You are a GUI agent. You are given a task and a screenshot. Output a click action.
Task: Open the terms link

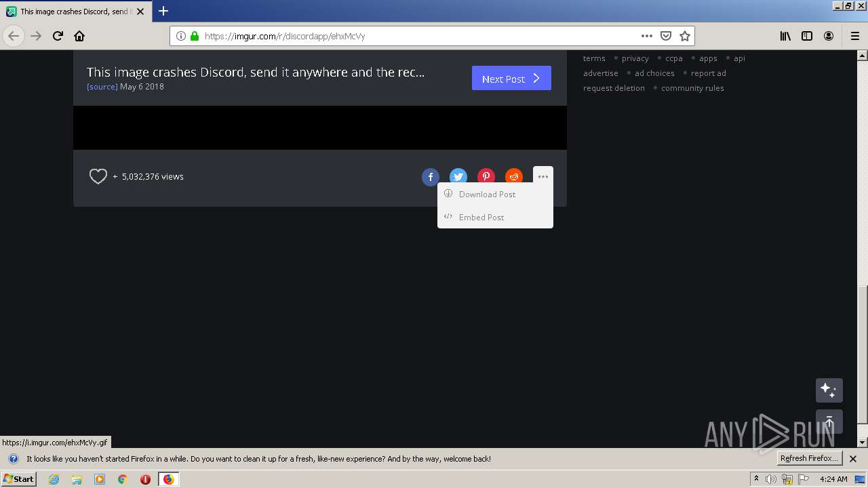tap(594, 58)
